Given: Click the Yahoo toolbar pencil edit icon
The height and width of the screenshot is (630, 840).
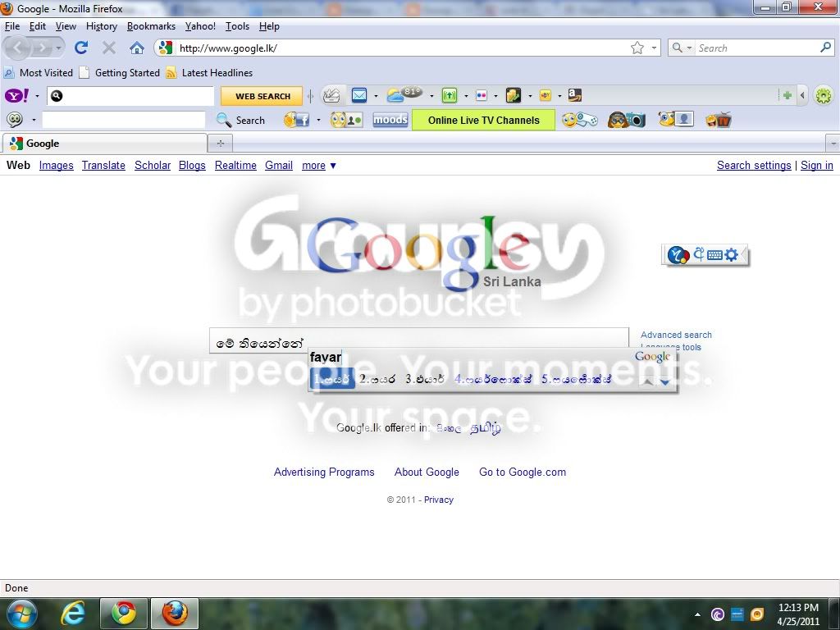Looking at the screenshot, I should [x=331, y=95].
